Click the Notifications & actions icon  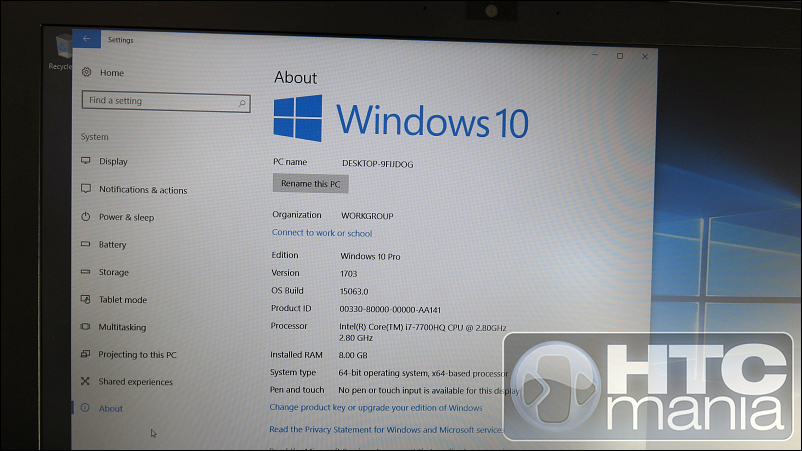[86, 189]
